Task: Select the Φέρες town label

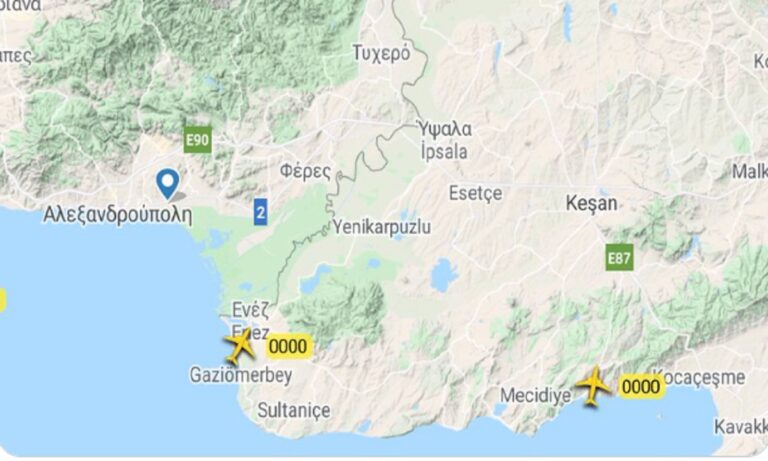Action: (x=306, y=172)
